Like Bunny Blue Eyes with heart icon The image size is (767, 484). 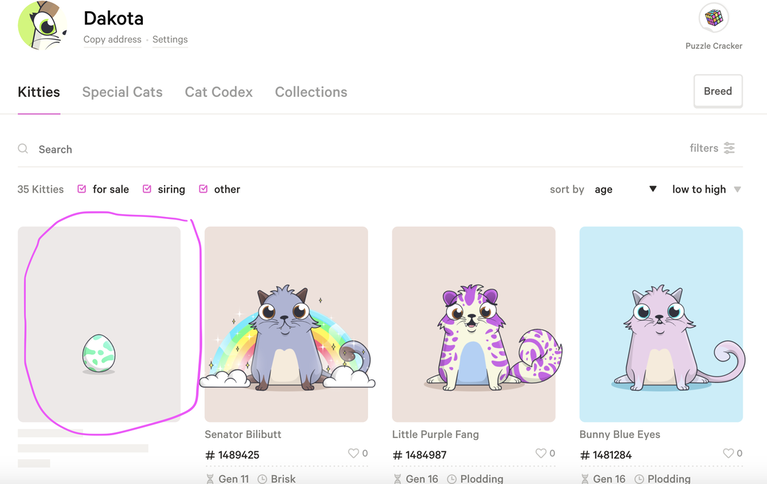[x=728, y=454]
